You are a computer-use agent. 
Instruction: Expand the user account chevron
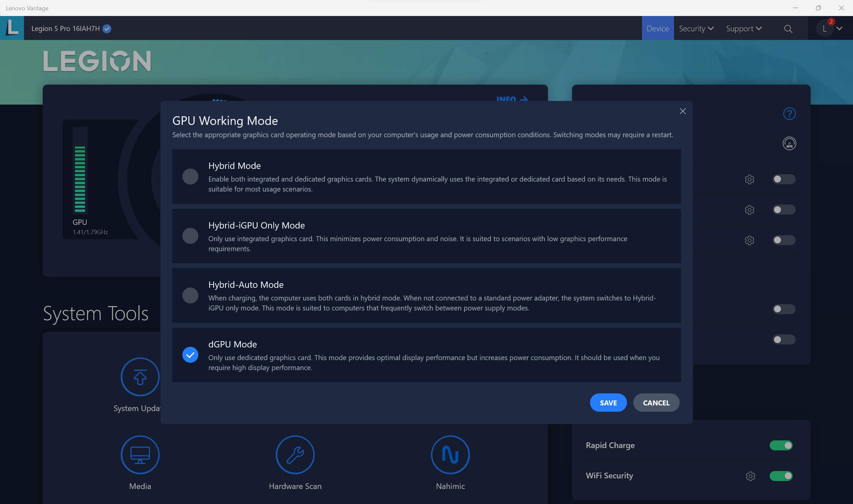click(839, 29)
